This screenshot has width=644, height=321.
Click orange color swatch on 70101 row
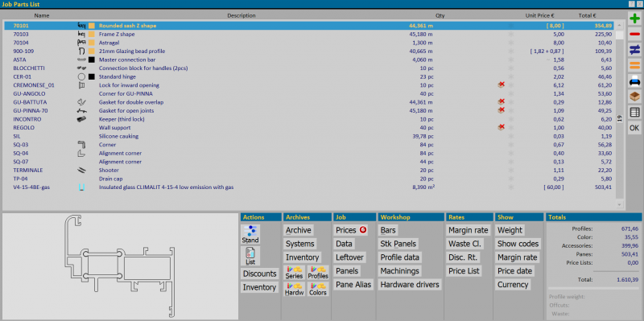[92, 26]
